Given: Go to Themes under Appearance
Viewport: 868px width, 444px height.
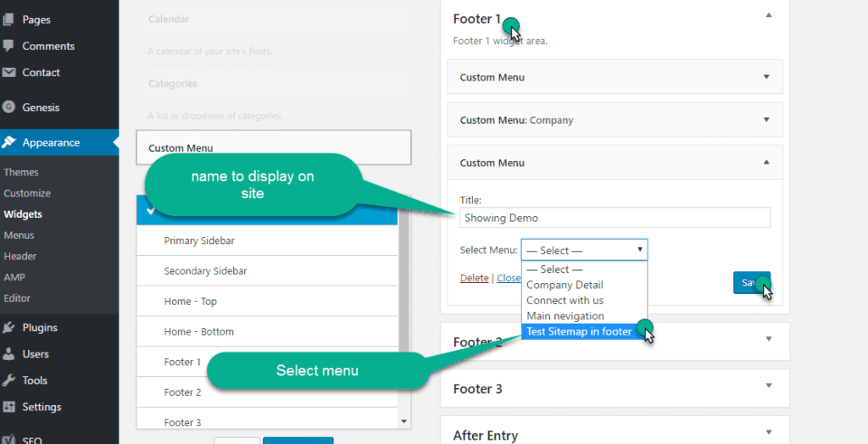Looking at the screenshot, I should click(x=21, y=172).
